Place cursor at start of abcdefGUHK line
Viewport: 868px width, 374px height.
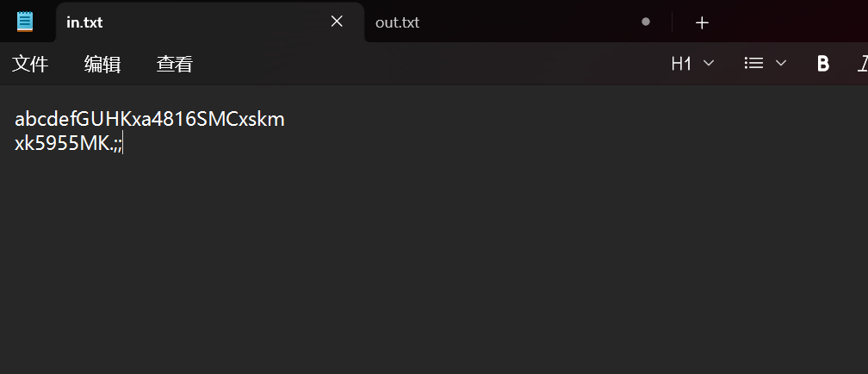click(x=15, y=119)
